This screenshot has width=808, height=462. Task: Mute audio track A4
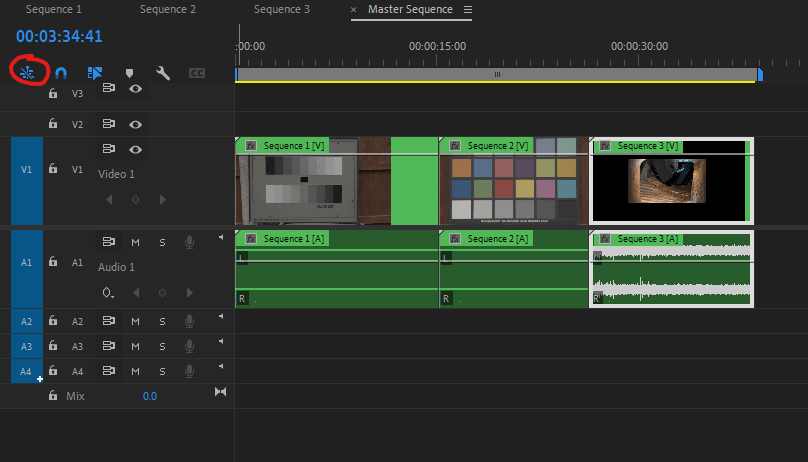click(136, 371)
